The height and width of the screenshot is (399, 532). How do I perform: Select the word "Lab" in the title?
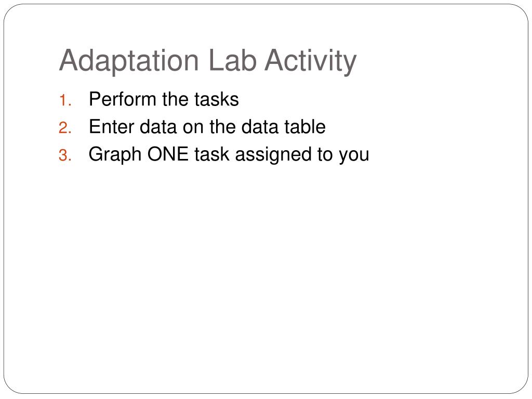(x=232, y=60)
